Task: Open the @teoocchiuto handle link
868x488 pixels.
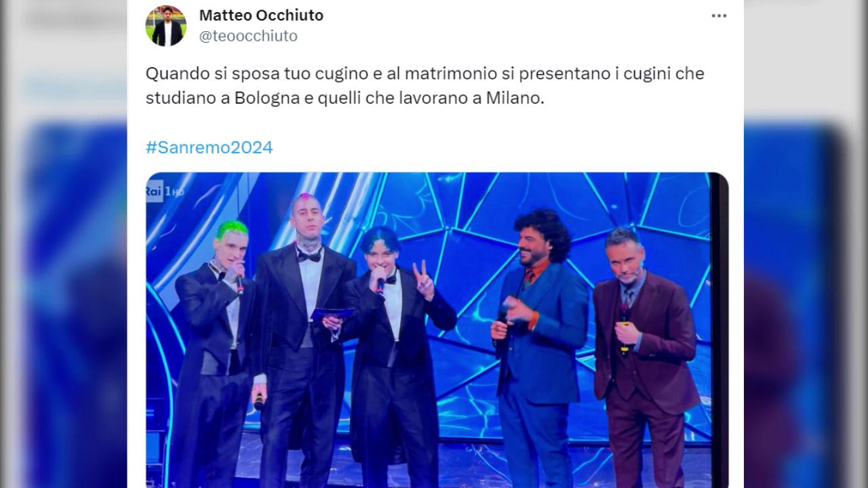Action: 248,36
